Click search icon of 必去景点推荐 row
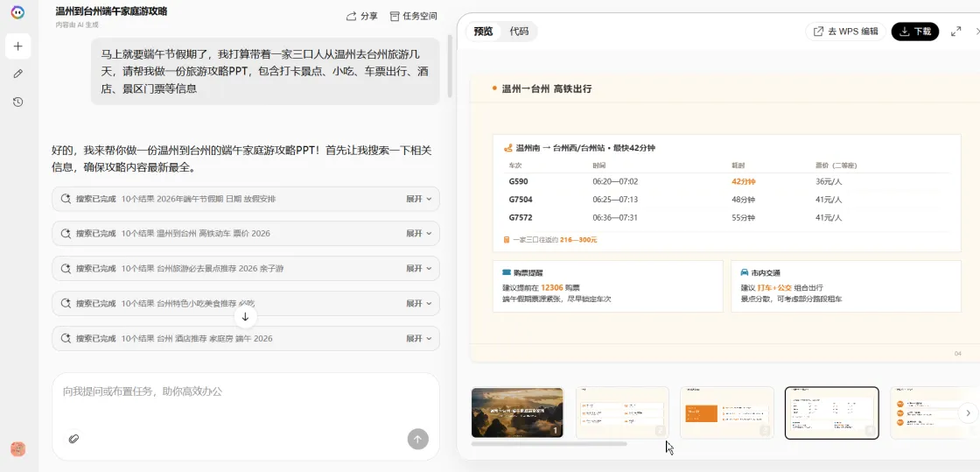 click(x=65, y=268)
